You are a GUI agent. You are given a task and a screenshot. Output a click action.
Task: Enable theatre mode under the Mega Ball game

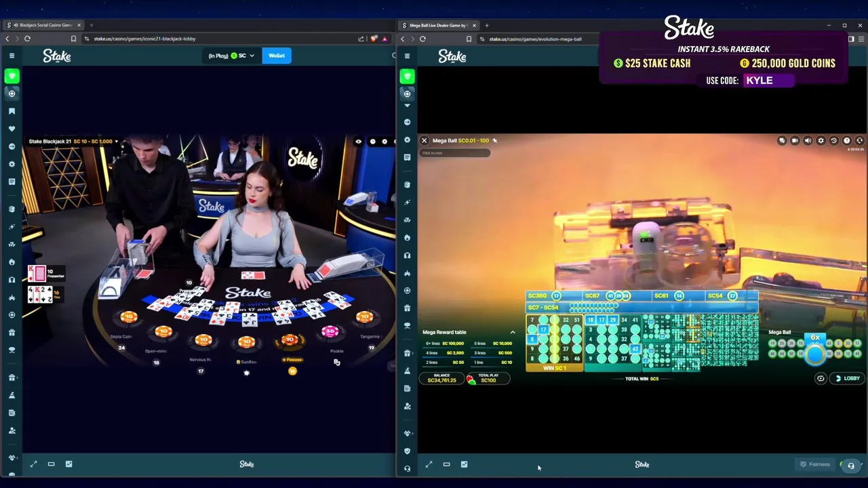pyautogui.click(x=446, y=464)
